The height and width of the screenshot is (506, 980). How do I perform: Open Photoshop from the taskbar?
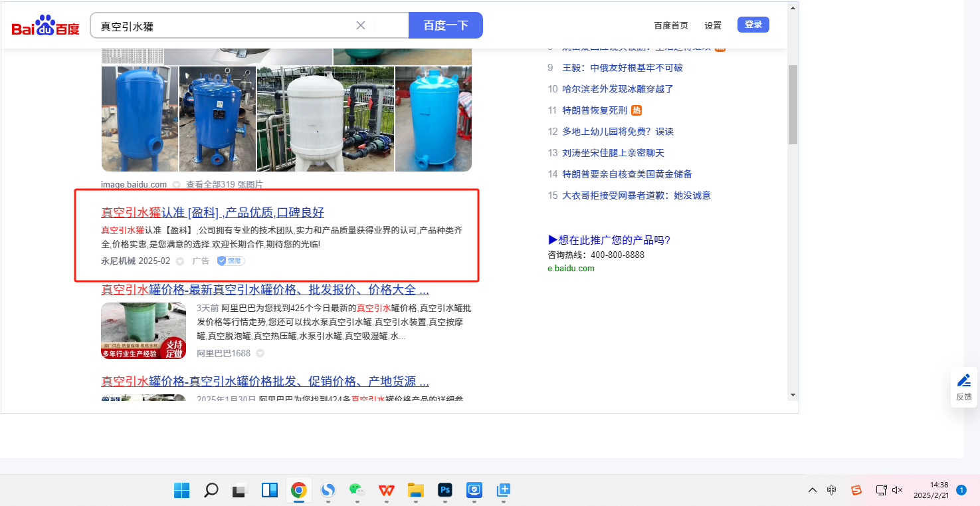[445, 491]
